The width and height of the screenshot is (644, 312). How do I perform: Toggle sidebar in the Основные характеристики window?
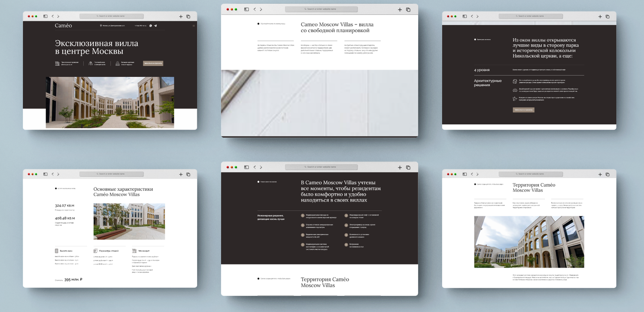pyautogui.click(x=46, y=174)
